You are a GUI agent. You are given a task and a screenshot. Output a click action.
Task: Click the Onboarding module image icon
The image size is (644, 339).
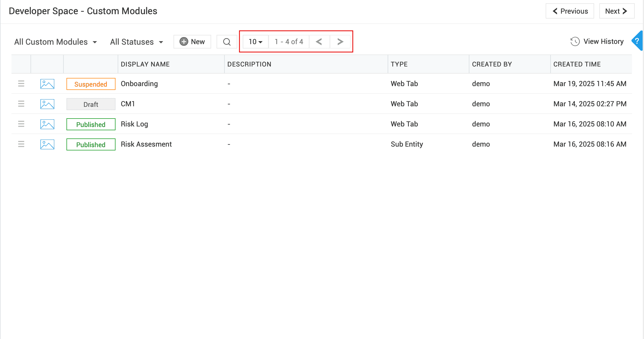coord(47,84)
